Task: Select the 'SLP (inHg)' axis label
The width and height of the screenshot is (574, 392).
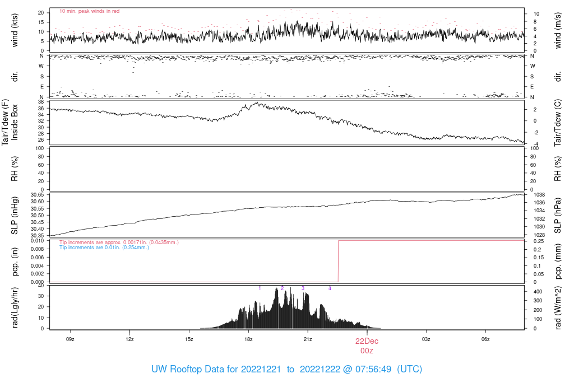Action: (x=15, y=216)
